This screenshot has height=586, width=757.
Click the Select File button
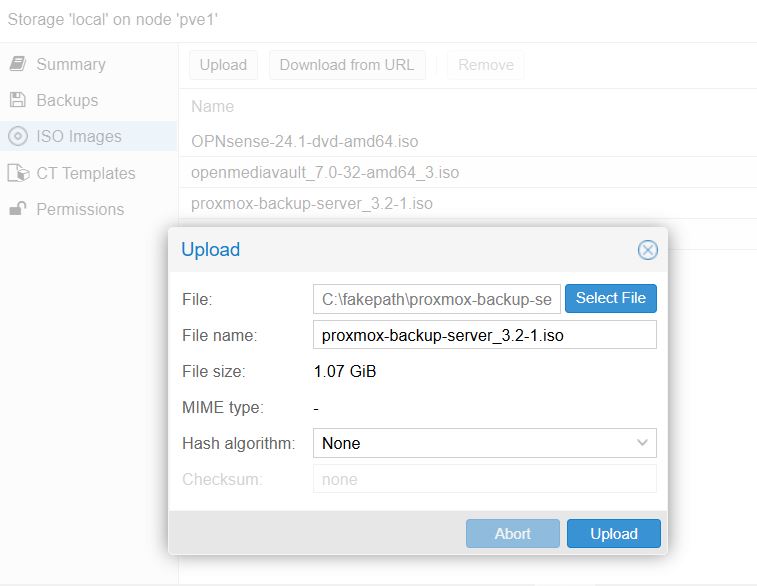(x=611, y=298)
